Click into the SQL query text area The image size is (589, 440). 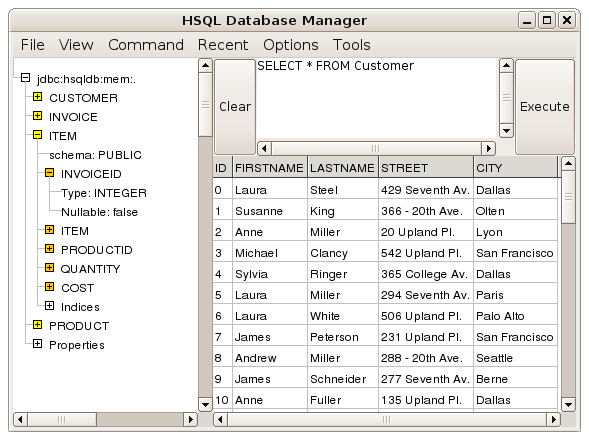(377, 99)
